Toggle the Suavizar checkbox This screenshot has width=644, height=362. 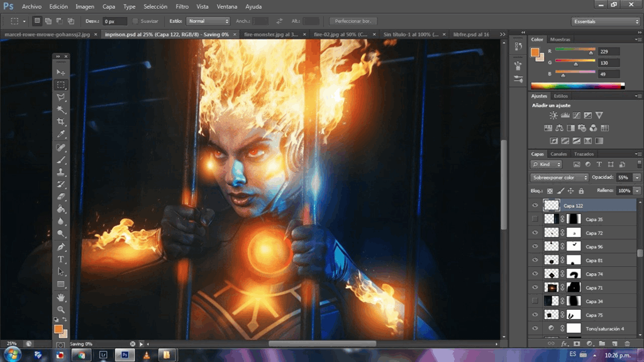135,21
